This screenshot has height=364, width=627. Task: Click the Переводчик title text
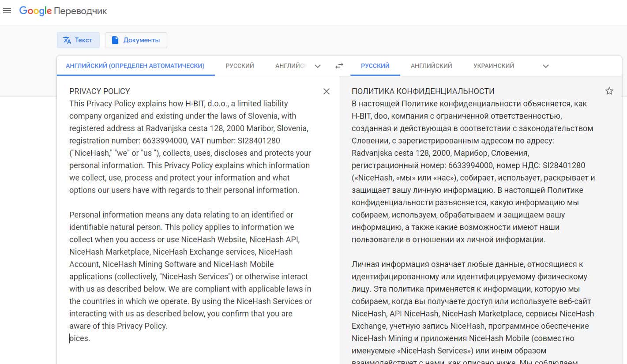pyautogui.click(x=81, y=11)
